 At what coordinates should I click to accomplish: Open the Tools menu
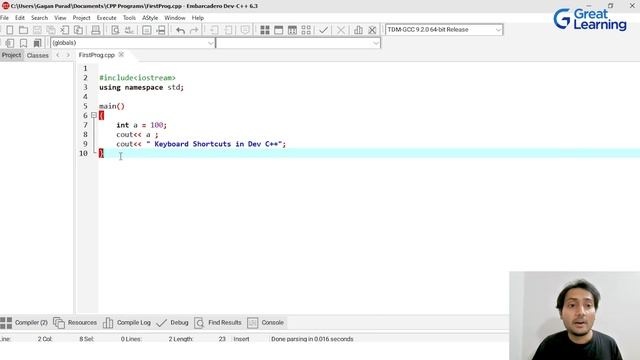pos(129,18)
